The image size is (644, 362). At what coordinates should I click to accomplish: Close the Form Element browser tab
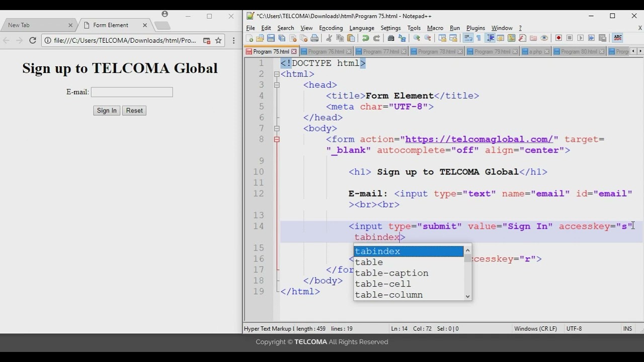[x=145, y=25]
